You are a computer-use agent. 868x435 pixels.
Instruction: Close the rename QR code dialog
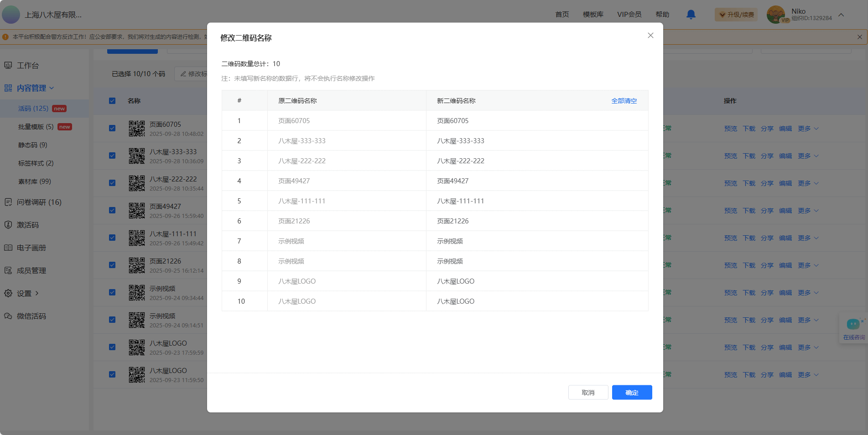650,36
